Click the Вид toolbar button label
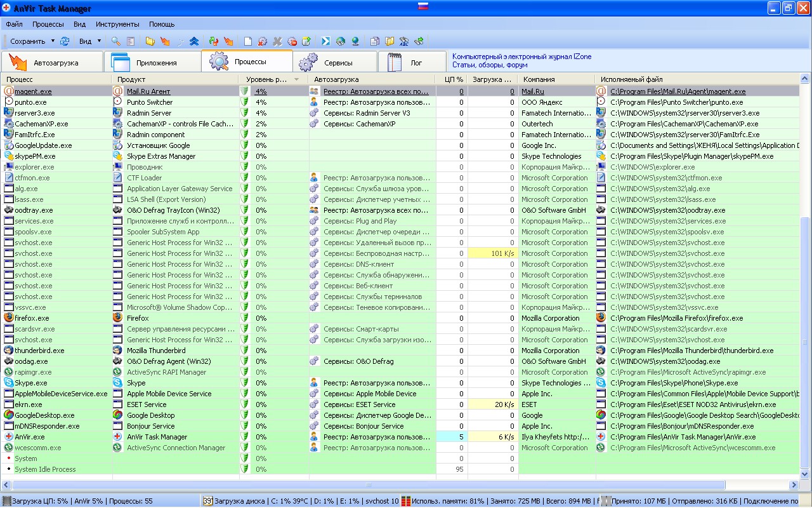 (x=85, y=41)
